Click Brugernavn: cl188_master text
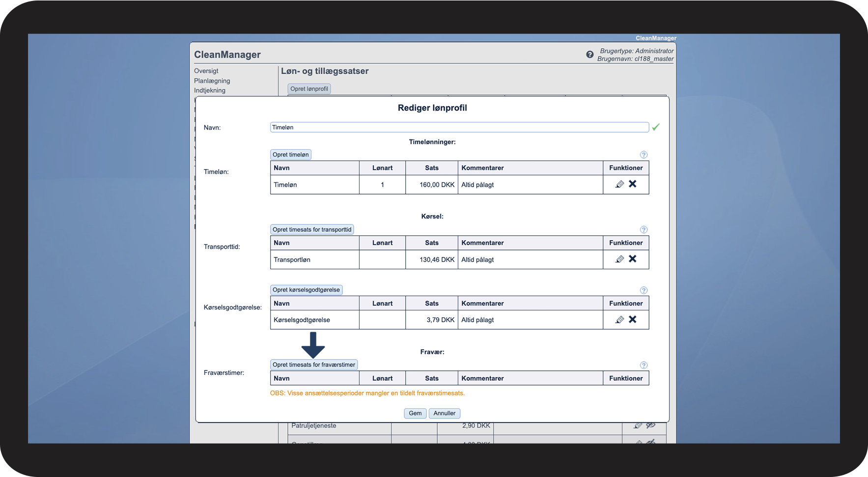The height and width of the screenshot is (477, 868). pyautogui.click(x=635, y=59)
